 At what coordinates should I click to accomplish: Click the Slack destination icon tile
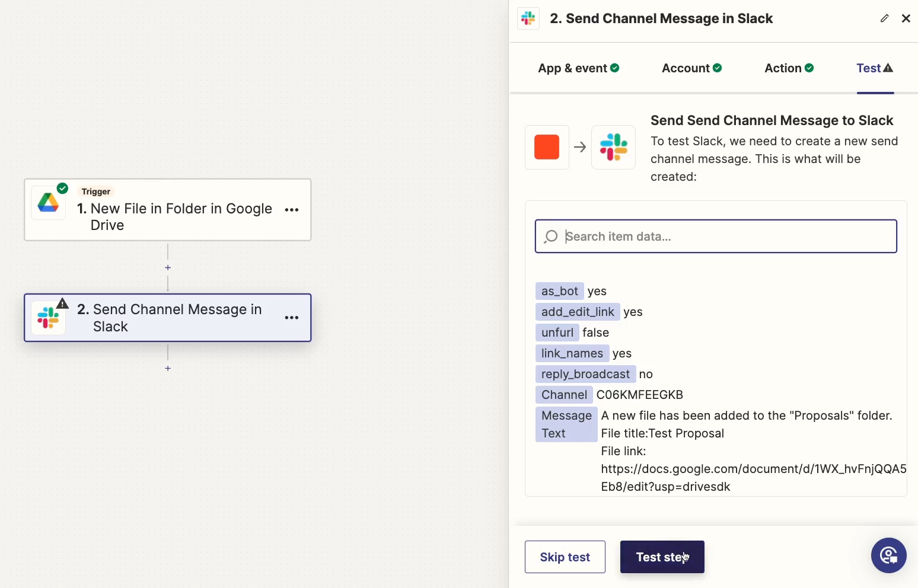click(614, 147)
